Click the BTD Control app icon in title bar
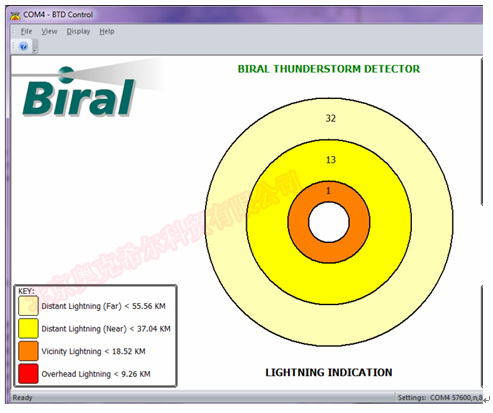This screenshot has height=413, width=493. 15,15
